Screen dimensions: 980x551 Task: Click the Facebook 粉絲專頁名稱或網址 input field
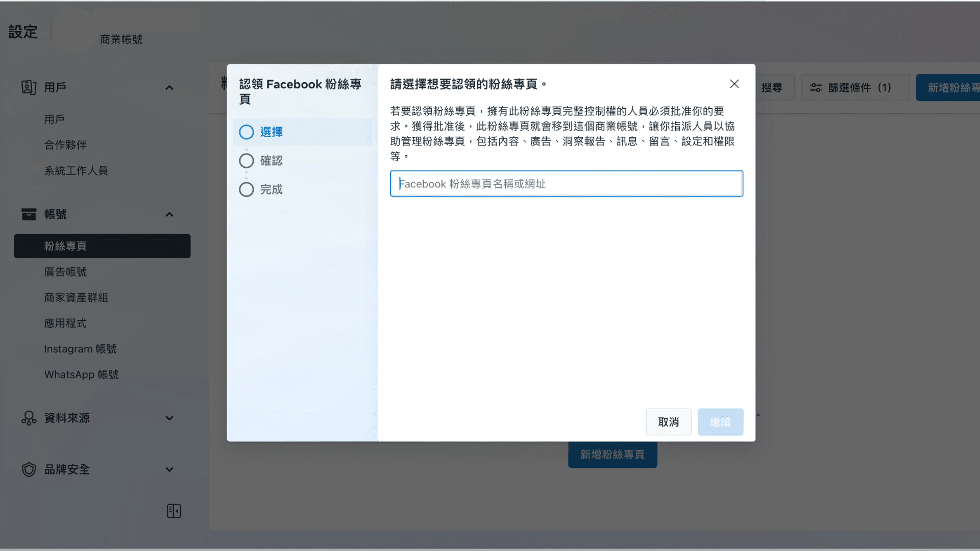tap(566, 184)
